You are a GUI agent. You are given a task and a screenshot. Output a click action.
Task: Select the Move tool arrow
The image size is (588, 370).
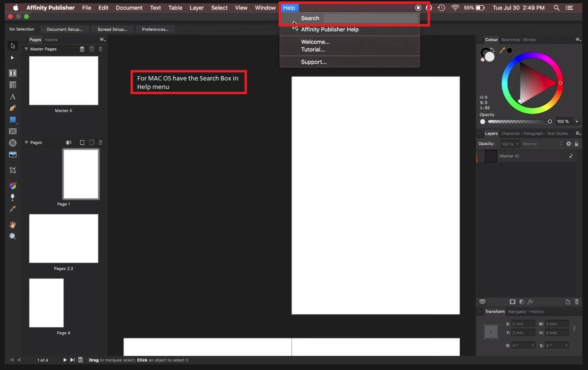click(x=13, y=46)
